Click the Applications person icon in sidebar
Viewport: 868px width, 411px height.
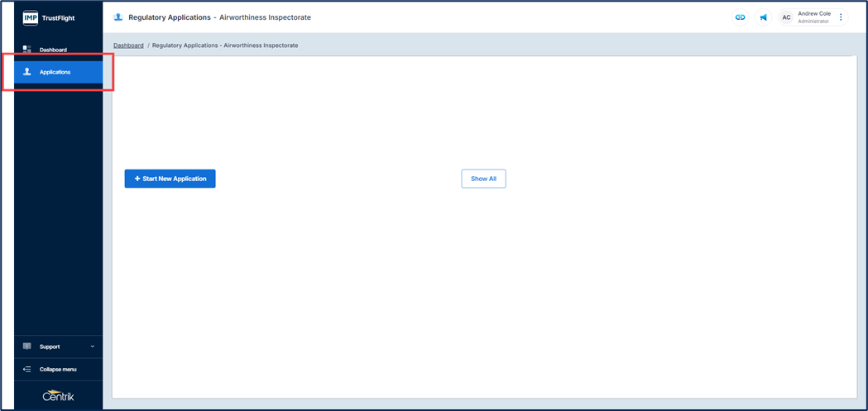coord(26,72)
